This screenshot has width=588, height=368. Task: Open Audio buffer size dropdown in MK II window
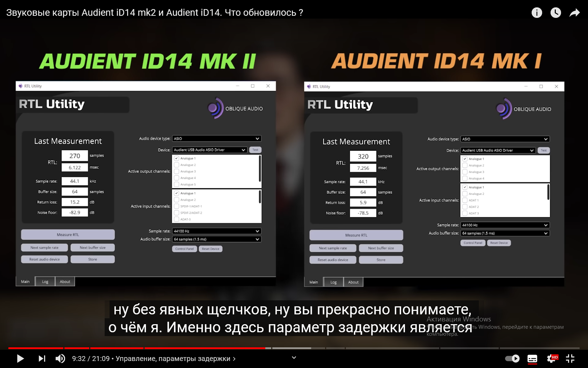(x=217, y=239)
